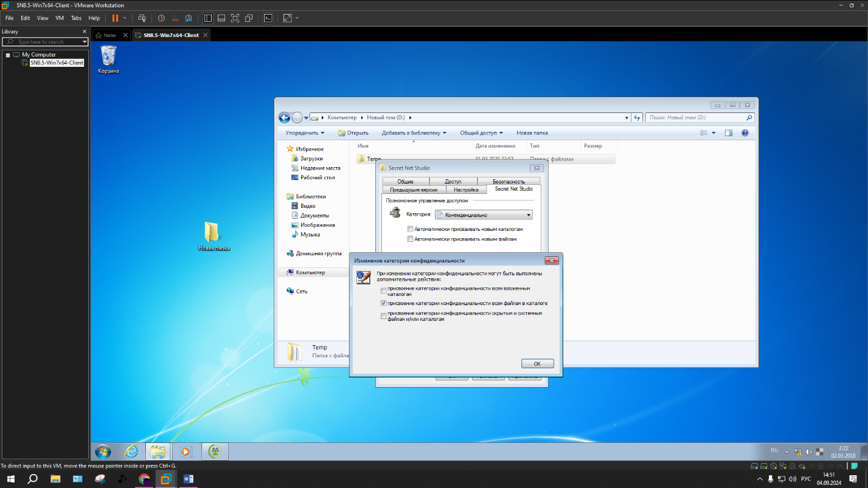
Task: Select Загрузки in Explorer navigation pane
Action: point(311,159)
